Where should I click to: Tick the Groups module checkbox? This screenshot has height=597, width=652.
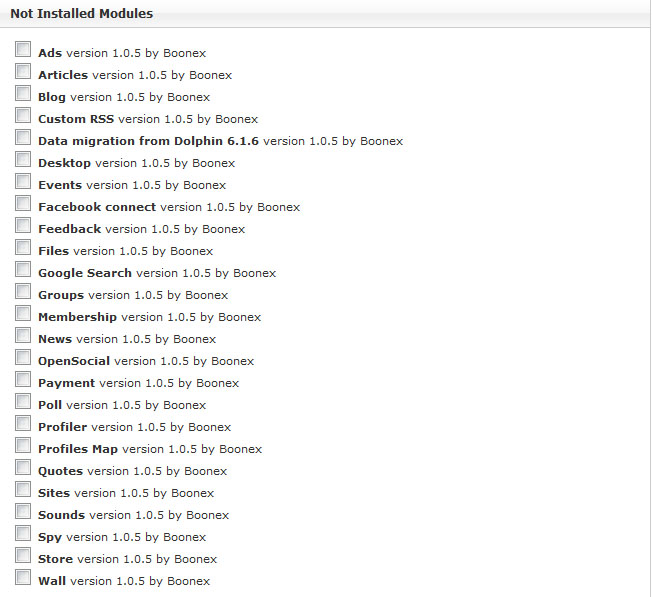tap(23, 291)
